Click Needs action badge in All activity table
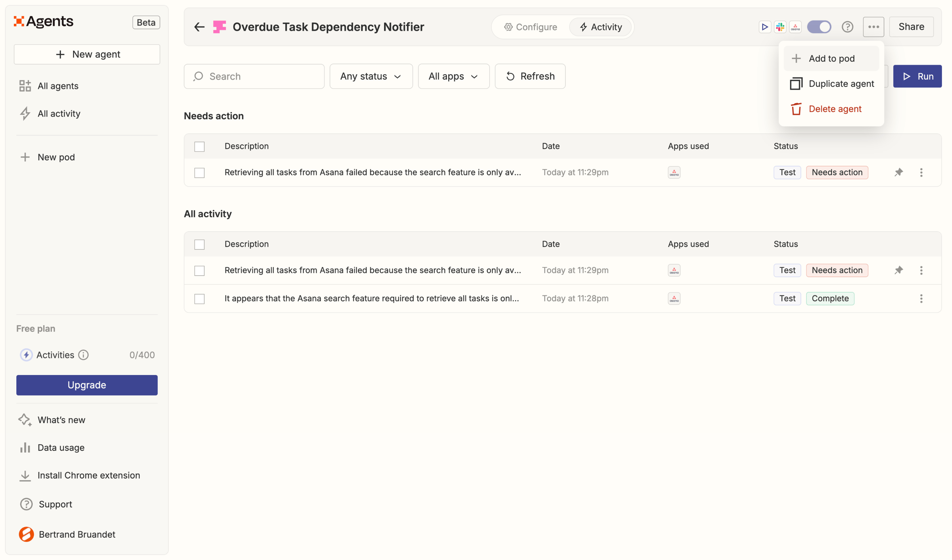The image size is (952, 560). click(837, 270)
